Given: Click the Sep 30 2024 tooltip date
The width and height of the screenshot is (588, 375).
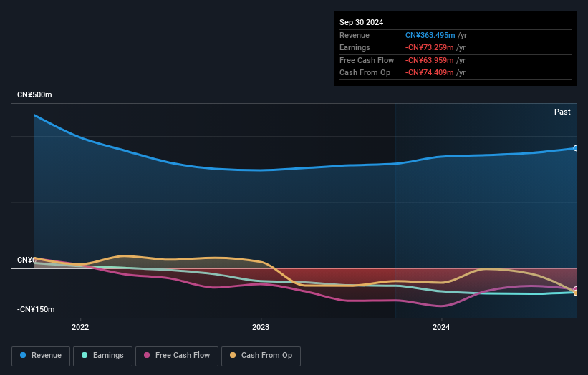Looking at the screenshot, I should pos(361,22).
